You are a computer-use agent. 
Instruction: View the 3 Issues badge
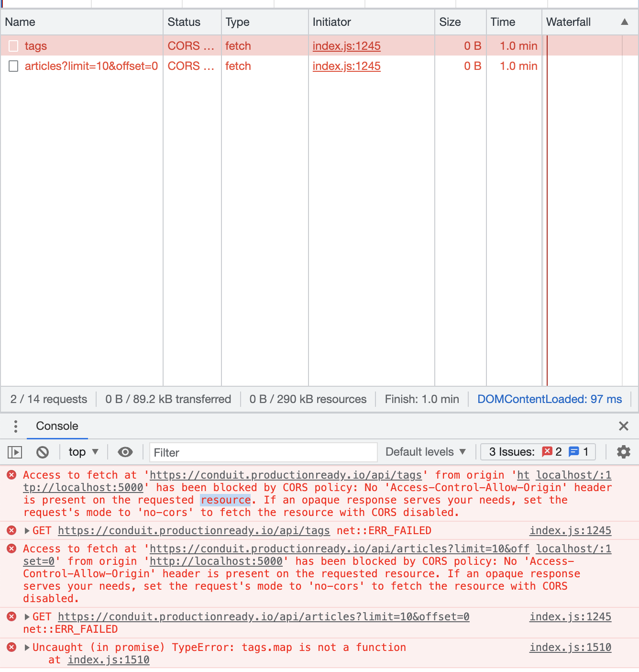tap(538, 452)
